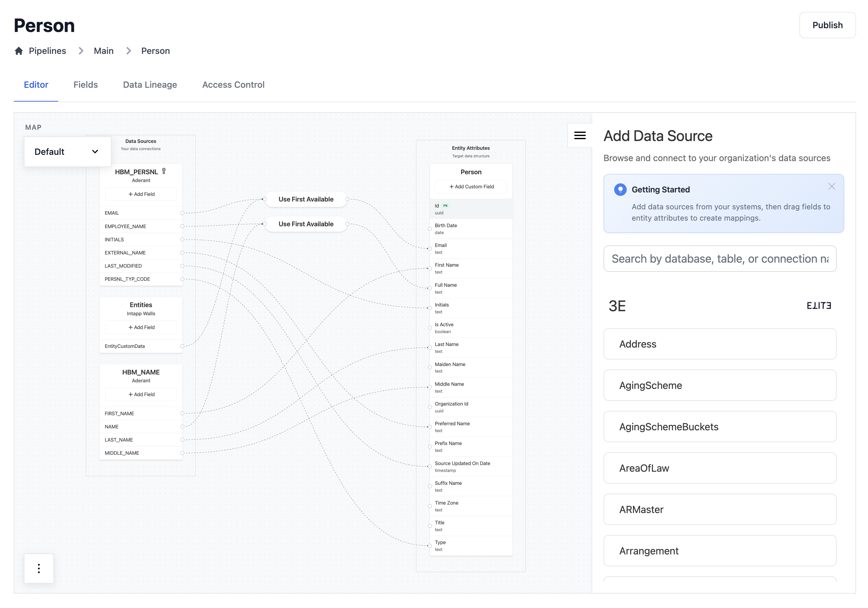The height and width of the screenshot is (608, 868).
Task: Open the three-dot menu at canvas bottom left
Action: point(38,568)
